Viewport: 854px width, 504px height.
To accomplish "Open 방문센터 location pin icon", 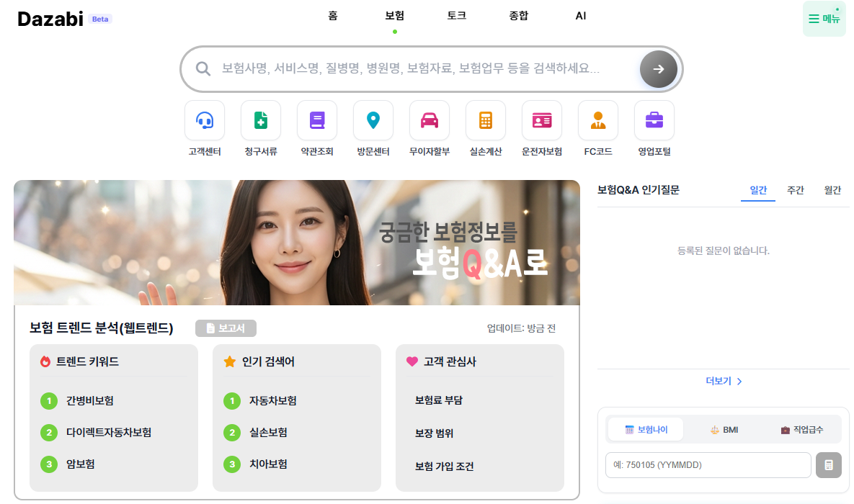I will coord(373,120).
